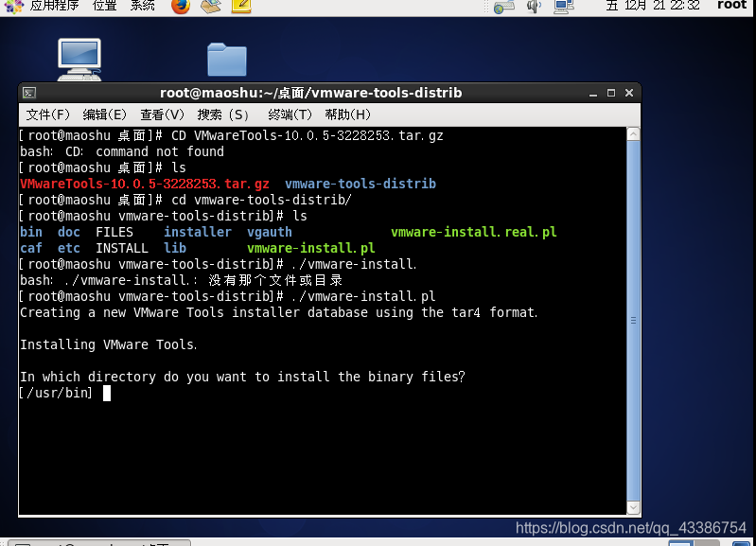Click the clock showing 12月 21 22:32
The image size is (756, 546).
pos(653,6)
